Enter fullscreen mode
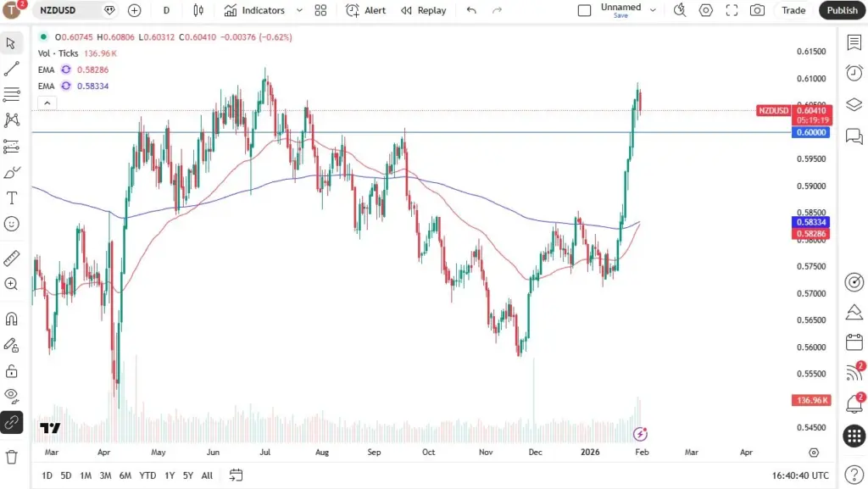This screenshot has width=868, height=489. click(732, 10)
